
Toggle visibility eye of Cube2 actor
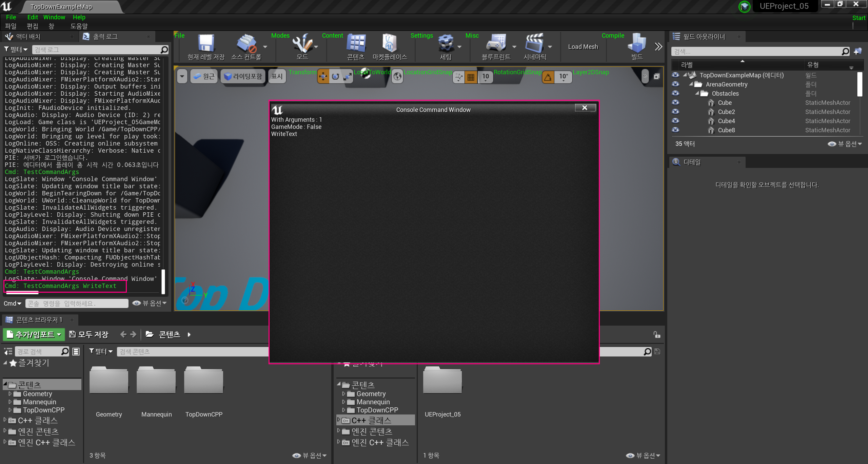tap(675, 112)
